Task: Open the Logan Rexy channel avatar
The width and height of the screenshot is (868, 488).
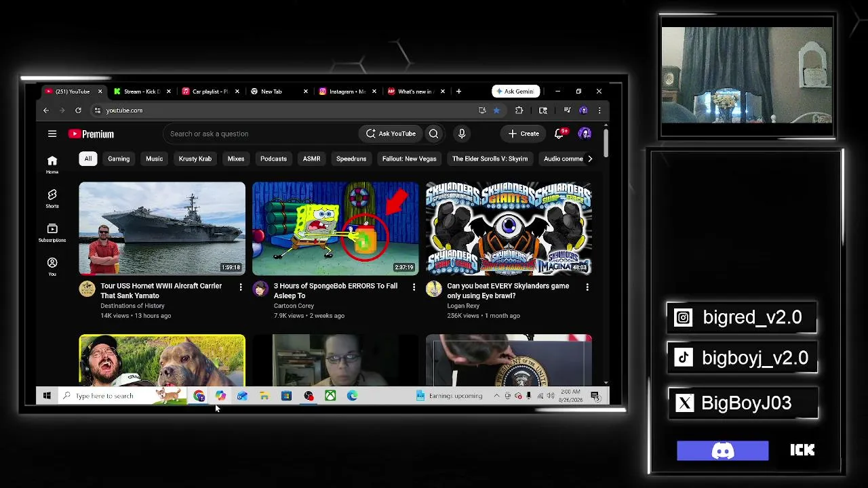Action: tap(434, 289)
